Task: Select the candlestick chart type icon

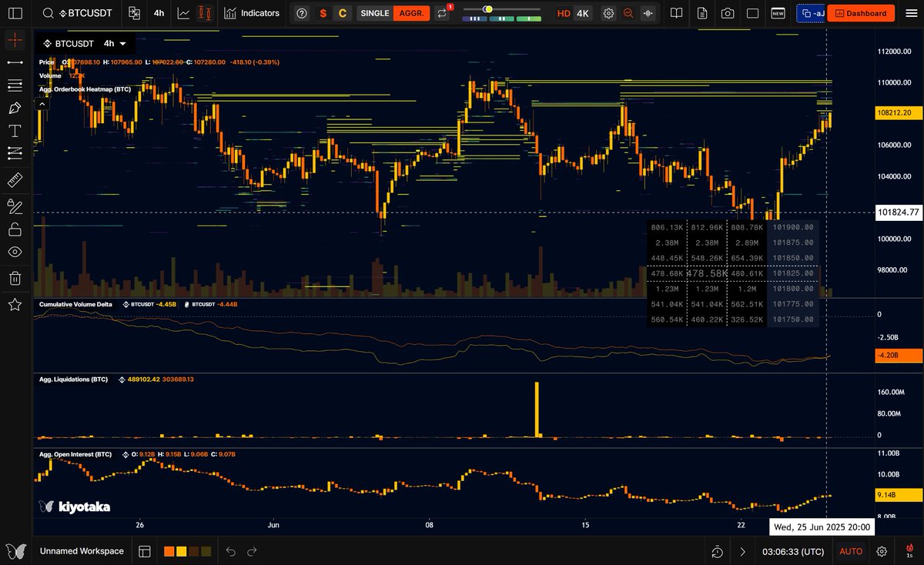Action: (x=205, y=13)
